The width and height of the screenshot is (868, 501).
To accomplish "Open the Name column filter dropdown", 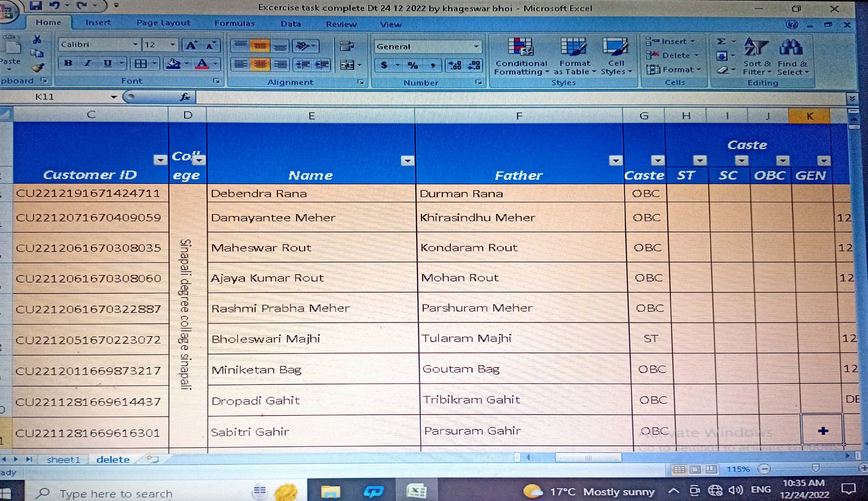I will coord(407,160).
